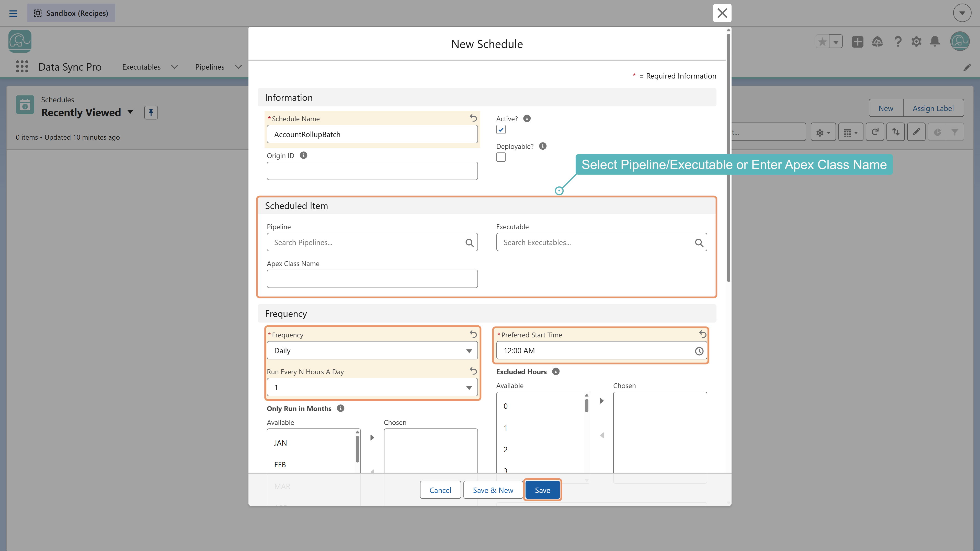The image size is (980, 551).
Task: Show info for Excluded Hours
Action: coord(556,371)
